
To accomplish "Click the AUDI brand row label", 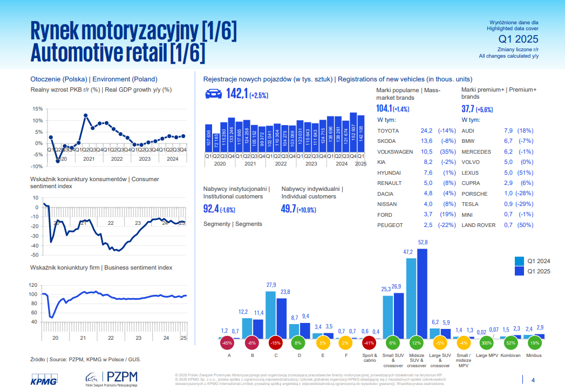I will click(x=468, y=130).
